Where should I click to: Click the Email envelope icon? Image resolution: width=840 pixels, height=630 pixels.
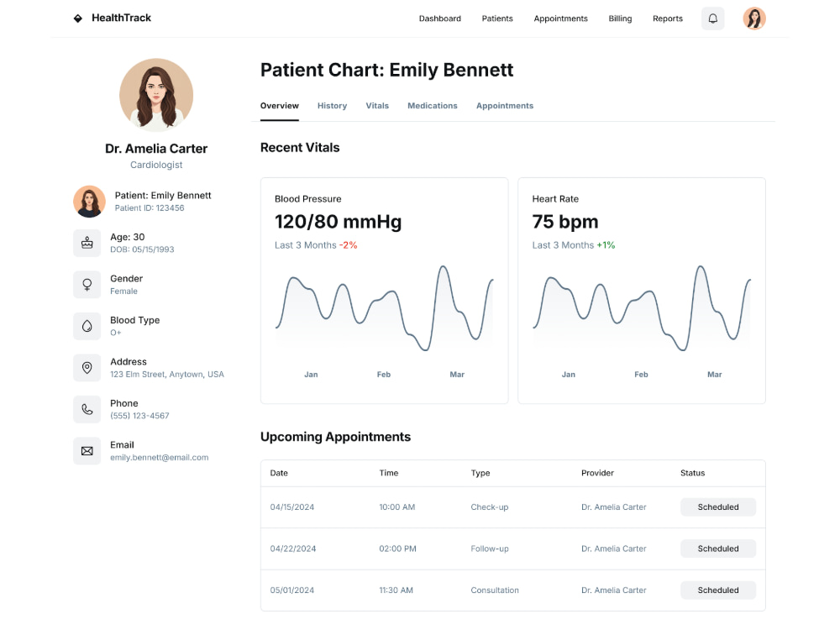click(87, 450)
